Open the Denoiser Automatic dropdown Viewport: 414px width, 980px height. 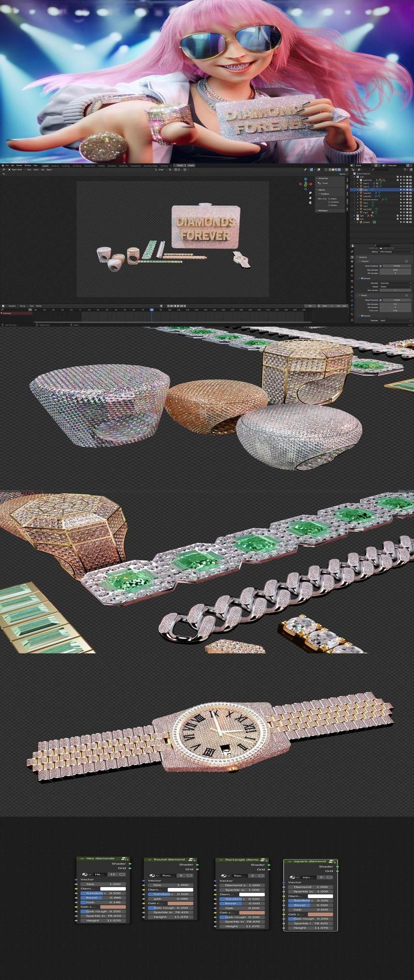point(395,283)
